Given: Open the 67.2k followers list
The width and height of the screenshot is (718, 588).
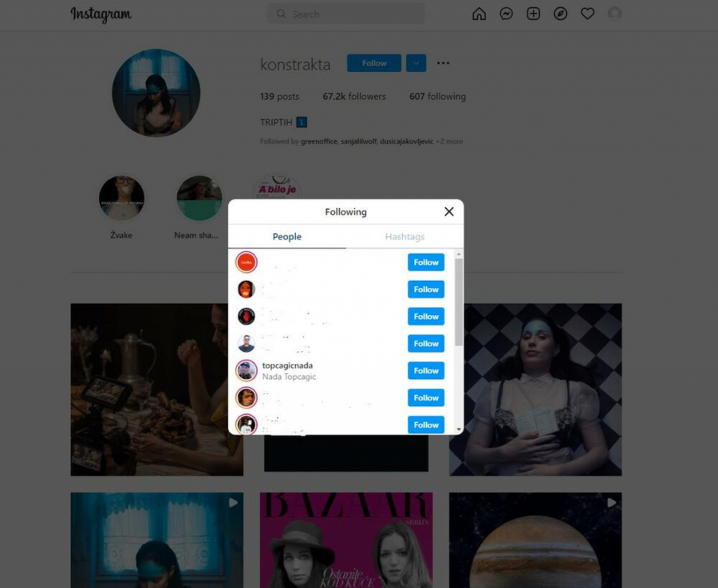Looking at the screenshot, I should pos(354,96).
